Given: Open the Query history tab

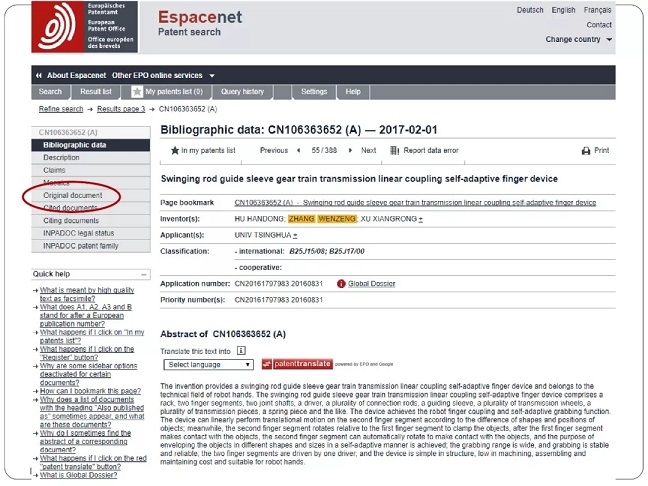Looking at the screenshot, I should pos(242,92).
